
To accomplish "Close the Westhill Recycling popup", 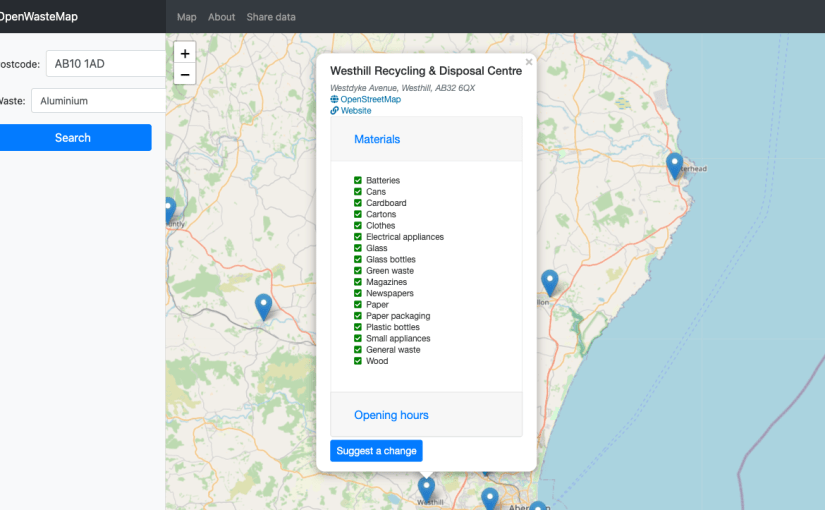I will pyautogui.click(x=529, y=62).
